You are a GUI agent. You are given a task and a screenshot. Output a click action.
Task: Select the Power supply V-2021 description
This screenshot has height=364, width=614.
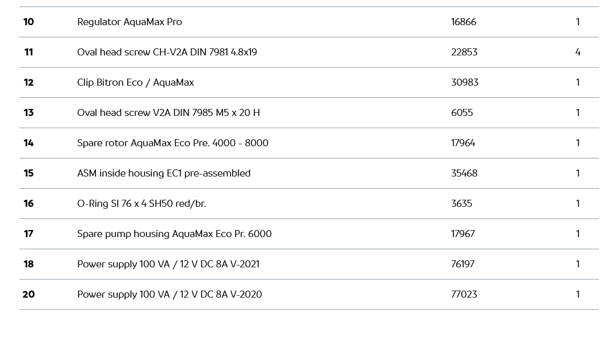pyautogui.click(x=168, y=264)
